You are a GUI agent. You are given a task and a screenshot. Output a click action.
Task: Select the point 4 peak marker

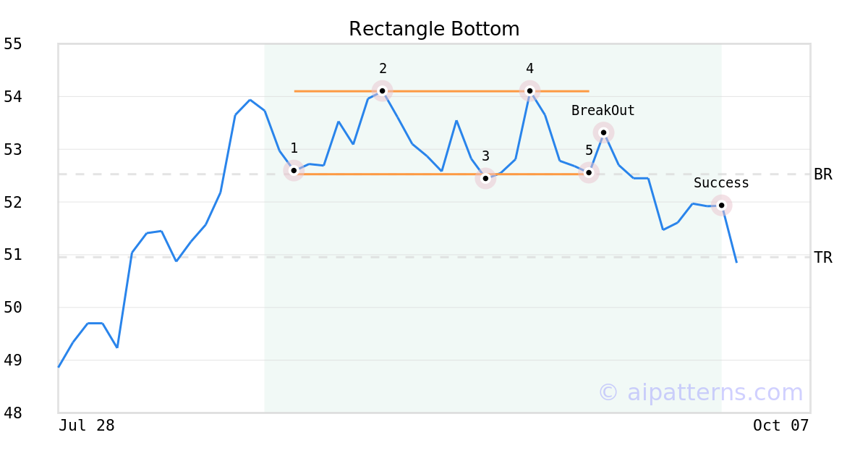[x=530, y=90]
